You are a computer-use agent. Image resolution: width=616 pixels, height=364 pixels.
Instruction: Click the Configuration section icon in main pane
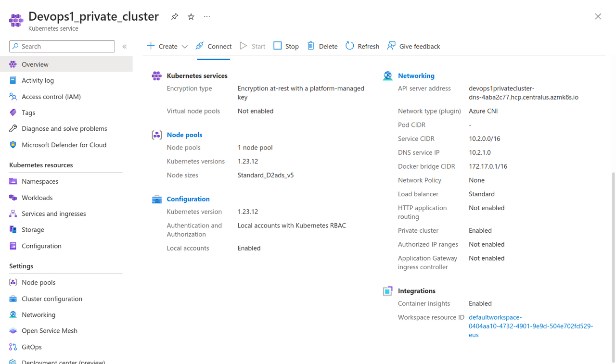tap(157, 199)
